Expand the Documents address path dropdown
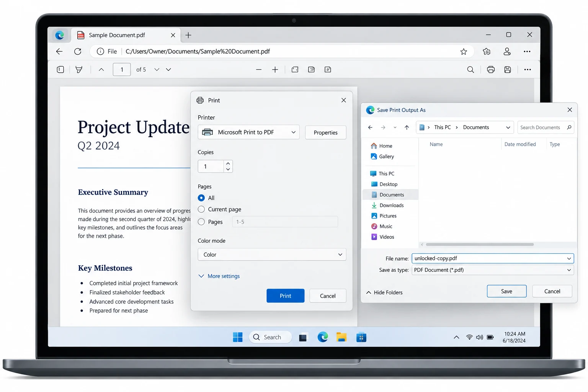Viewport: 588px width, 392px height. (508, 127)
